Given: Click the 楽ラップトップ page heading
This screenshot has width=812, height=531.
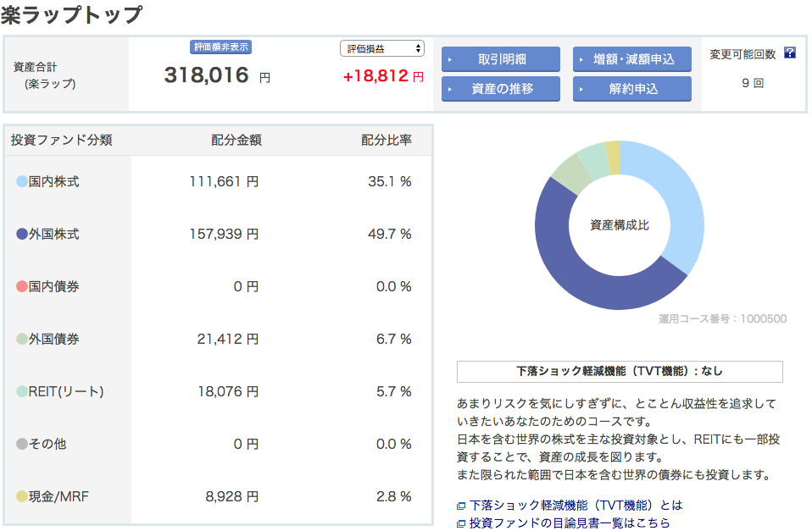Looking at the screenshot, I should tap(71, 14).
